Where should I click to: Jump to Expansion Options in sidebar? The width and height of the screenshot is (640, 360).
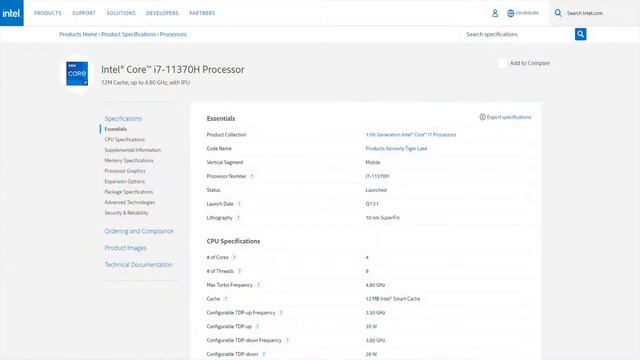[124, 182]
